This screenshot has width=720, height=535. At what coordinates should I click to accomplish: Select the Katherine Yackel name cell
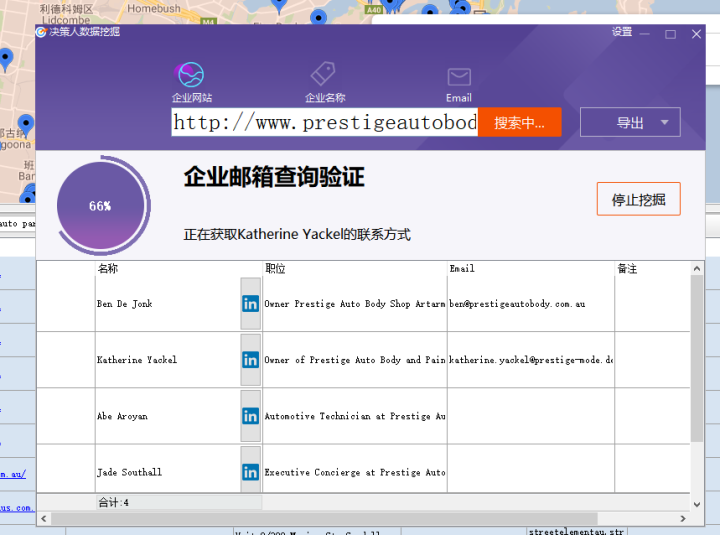pos(168,360)
